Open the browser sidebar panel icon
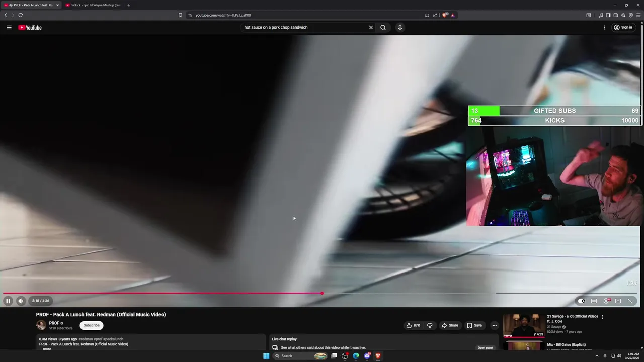 (x=608, y=15)
